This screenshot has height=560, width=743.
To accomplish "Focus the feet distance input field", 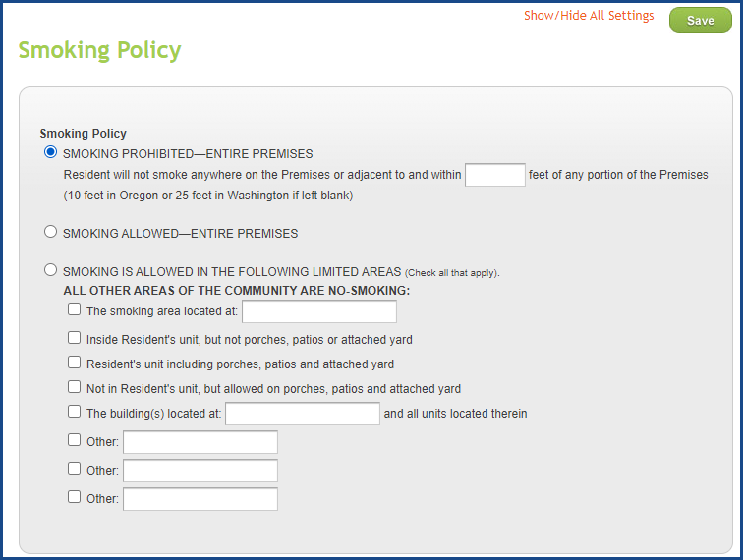I will coord(494,175).
